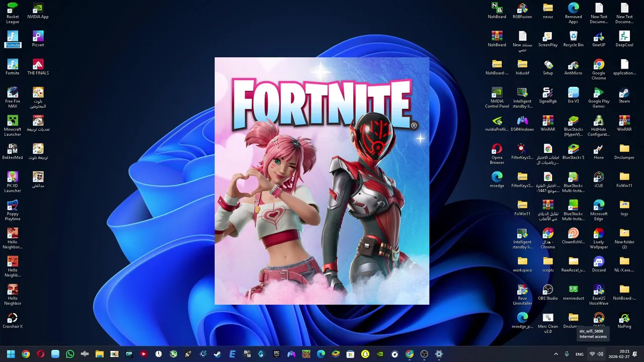Open the ClownfishV... desktop icon
Image resolution: width=644 pixels, height=362 pixels.
click(x=574, y=236)
